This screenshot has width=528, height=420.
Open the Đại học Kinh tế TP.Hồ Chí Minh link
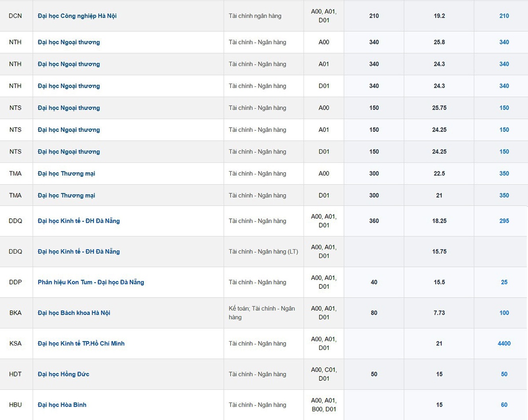pos(81,343)
